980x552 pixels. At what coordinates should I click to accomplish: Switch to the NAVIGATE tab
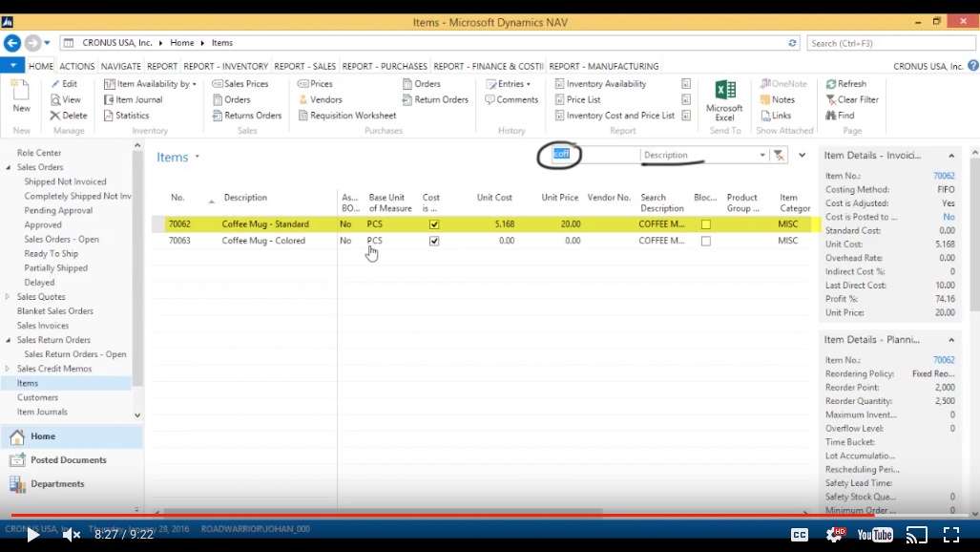coord(120,66)
